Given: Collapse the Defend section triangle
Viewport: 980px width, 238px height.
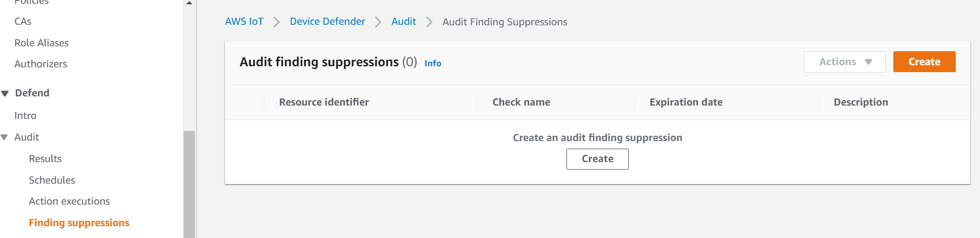Looking at the screenshot, I should coord(5,94).
